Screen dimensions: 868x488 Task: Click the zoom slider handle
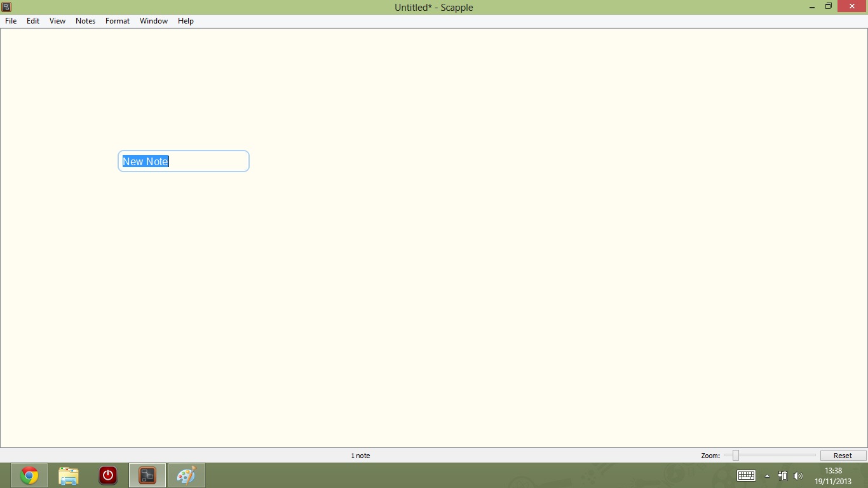pyautogui.click(x=736, y=455)
